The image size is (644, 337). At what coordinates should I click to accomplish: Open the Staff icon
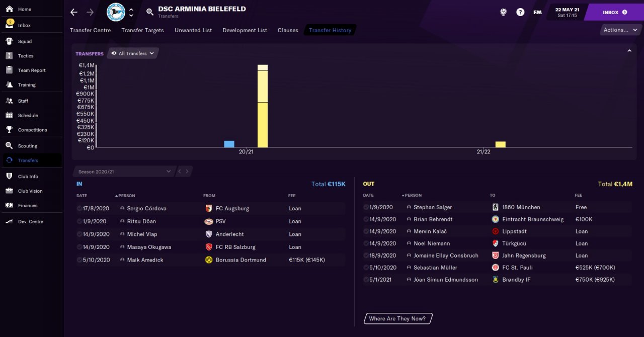click(x=9, y=101)
